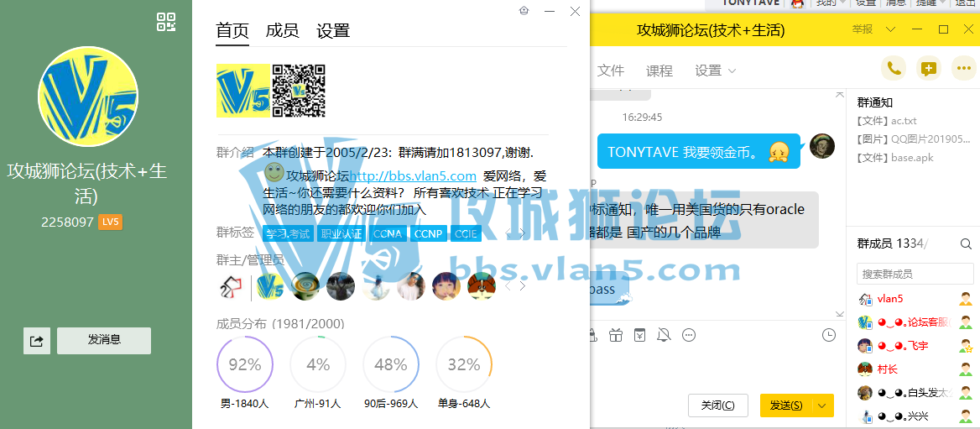This screenshot has height=429, width=980.
Task: Click 举报 in the chat title bar
Action: (862, 29)
